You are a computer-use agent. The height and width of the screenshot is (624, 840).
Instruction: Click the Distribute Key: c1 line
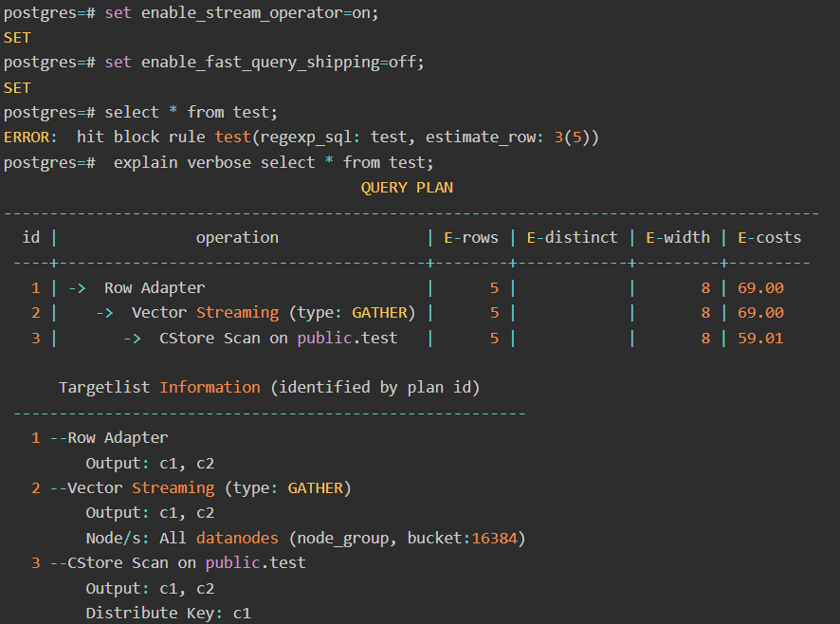pos(168,614)
